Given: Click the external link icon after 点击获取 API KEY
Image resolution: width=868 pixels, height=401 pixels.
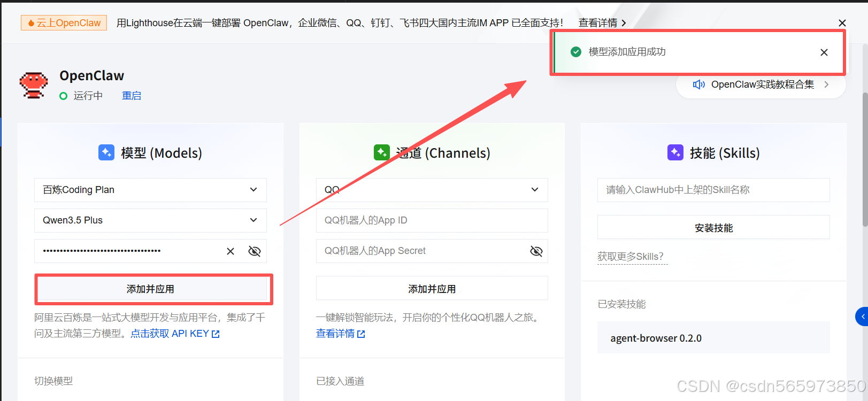Looking at the screenshot, I should 216,334.
